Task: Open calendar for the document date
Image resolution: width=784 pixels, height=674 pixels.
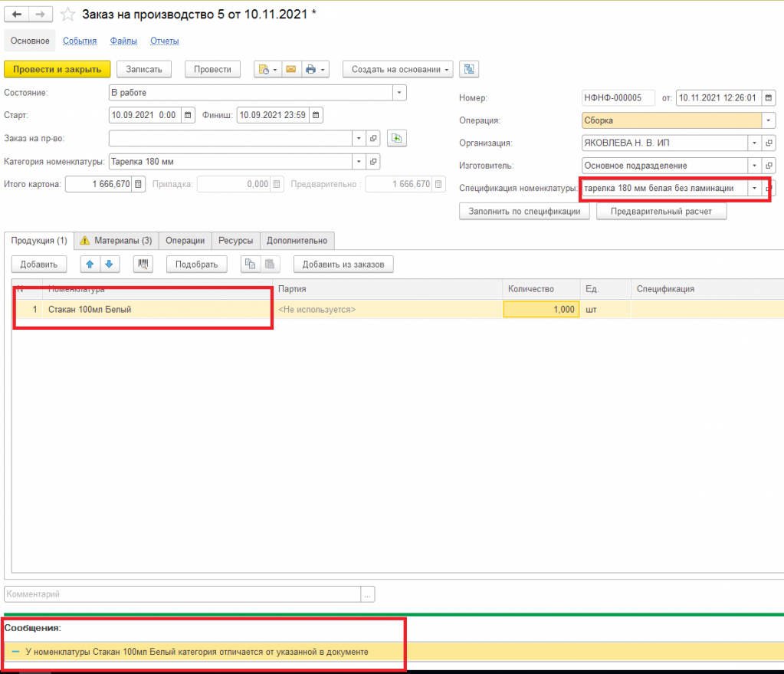Action: pos(769,97)
